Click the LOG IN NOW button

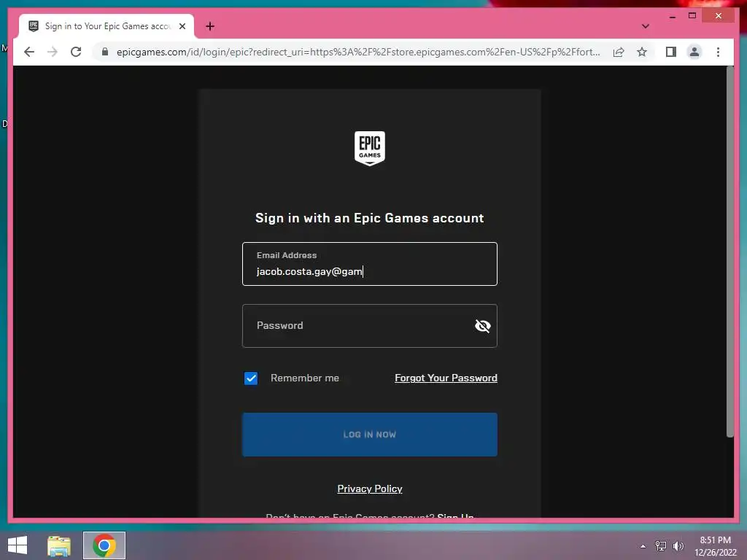[x=370, y=435]
